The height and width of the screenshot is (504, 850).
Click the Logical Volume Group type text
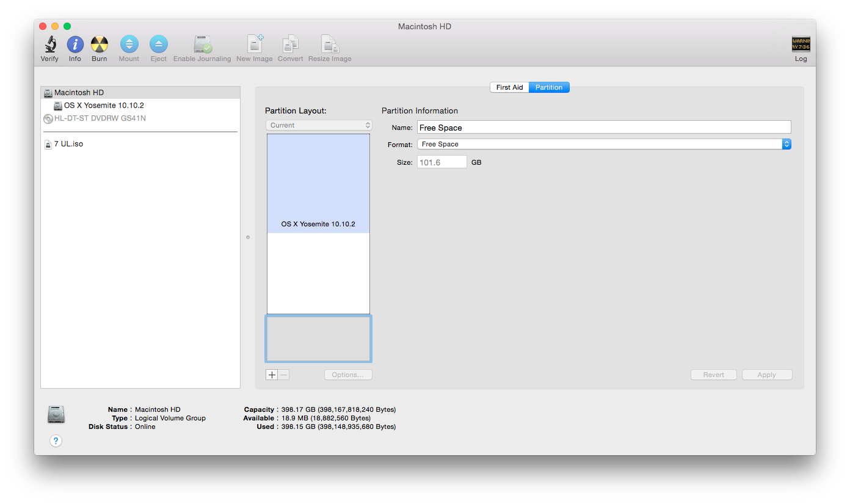click(x=170, y=418)
